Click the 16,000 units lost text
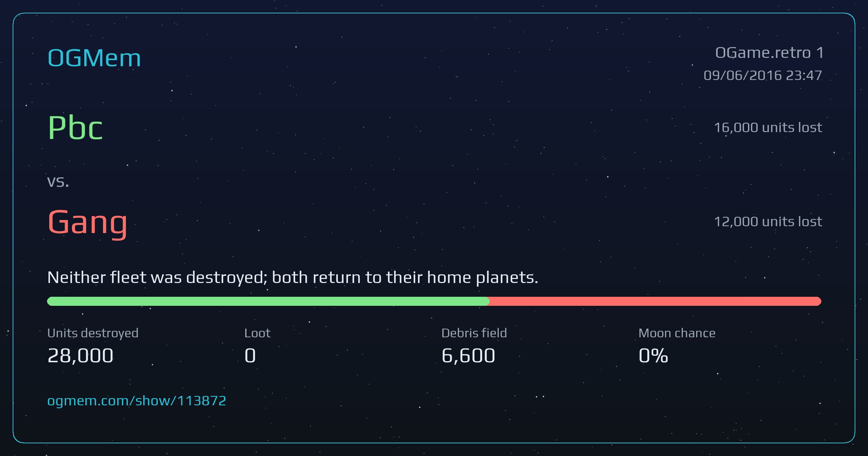 pos(768,127)
